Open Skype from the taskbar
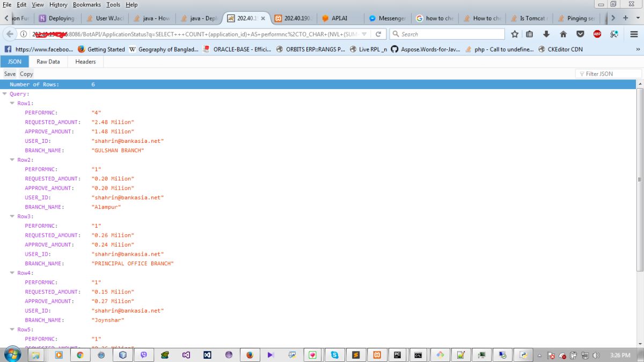Viewport: 644px width, 362px height. tap(335, 355)
